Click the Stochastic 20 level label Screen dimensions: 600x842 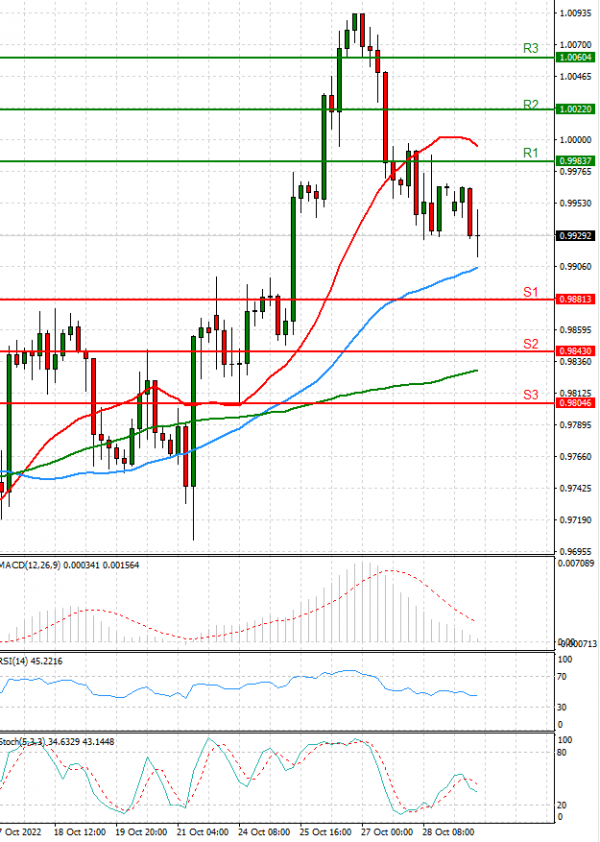point(562,805)
